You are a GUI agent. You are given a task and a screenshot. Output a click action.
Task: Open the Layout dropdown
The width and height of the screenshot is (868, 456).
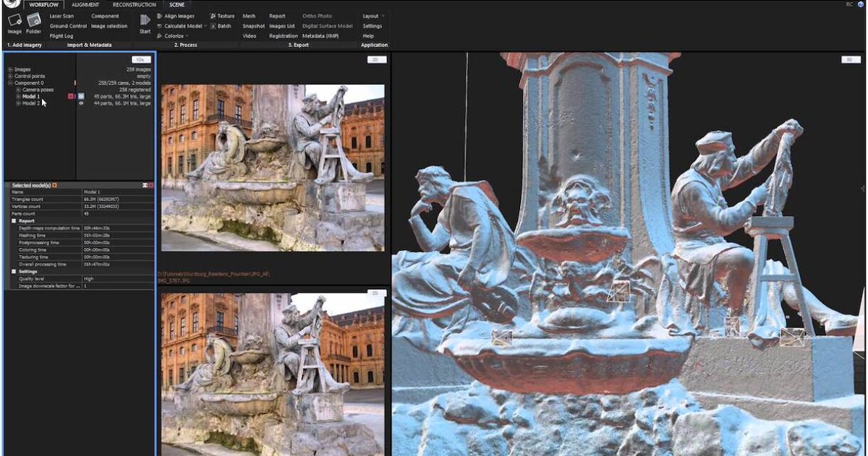click(x=373, y=16)
